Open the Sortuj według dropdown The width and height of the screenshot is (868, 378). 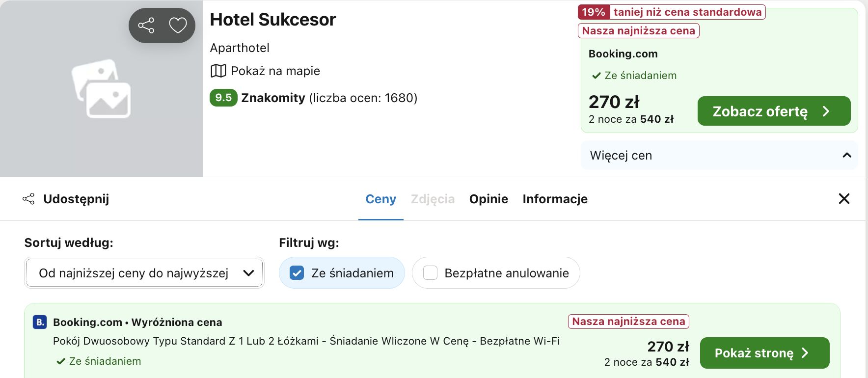click(144, 273)
